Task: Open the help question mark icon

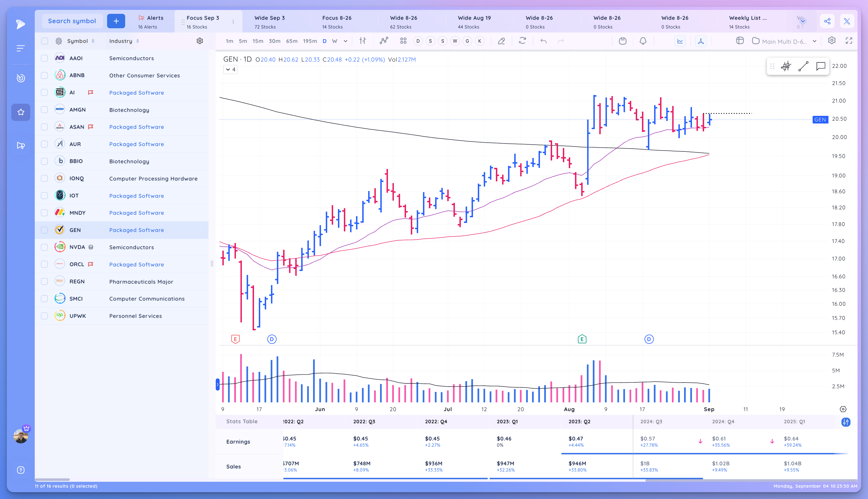Action: (21, 470)
